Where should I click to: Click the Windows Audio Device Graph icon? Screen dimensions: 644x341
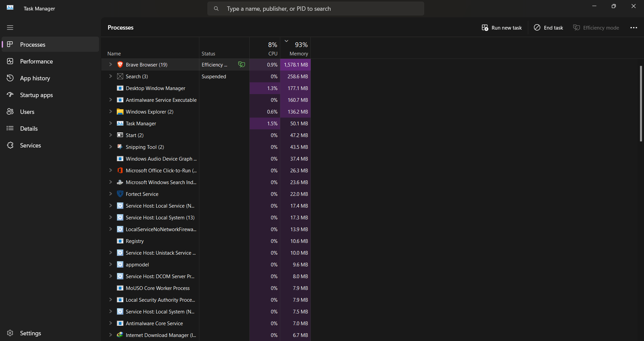click(x=120, y=159)
